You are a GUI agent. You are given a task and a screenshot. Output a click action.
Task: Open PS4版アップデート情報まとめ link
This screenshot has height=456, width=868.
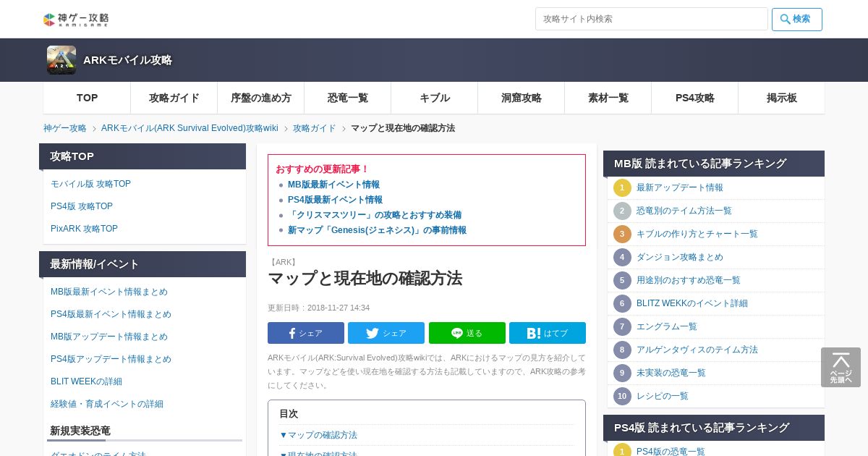[111, 359]
